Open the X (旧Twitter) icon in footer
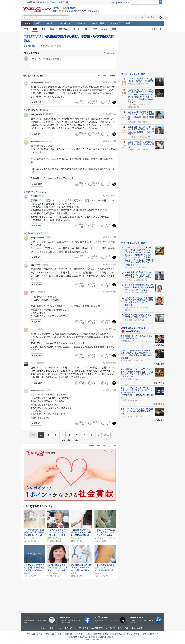The image size is (185, 644). 123,620
